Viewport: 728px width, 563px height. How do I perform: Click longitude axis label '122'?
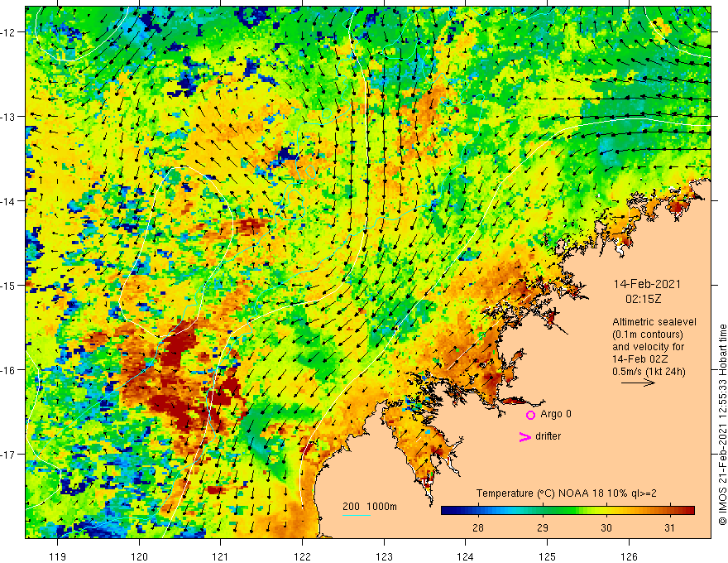click(302, 556)
